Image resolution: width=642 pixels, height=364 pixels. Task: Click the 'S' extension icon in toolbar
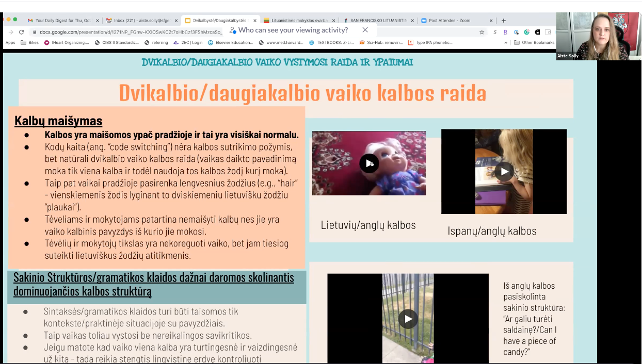tap(495, 32)
